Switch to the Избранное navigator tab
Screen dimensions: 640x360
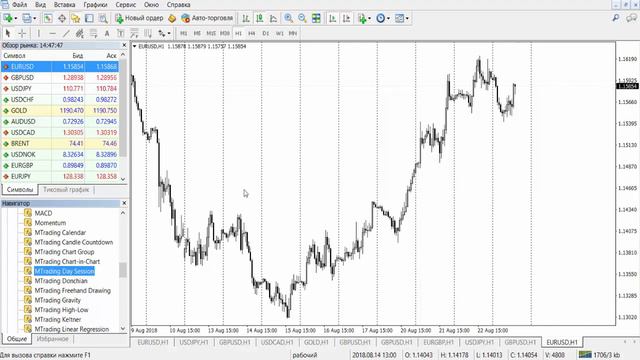coord(53,339)
